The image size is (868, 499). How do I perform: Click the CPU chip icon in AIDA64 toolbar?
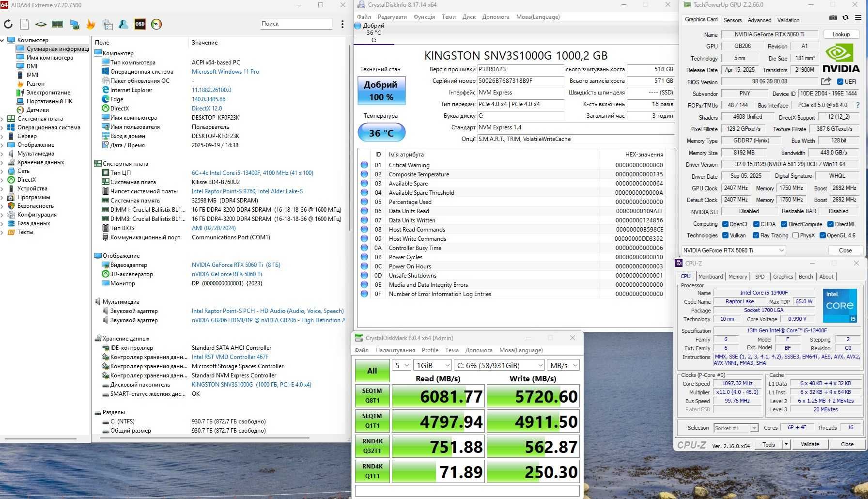(41, 24)
